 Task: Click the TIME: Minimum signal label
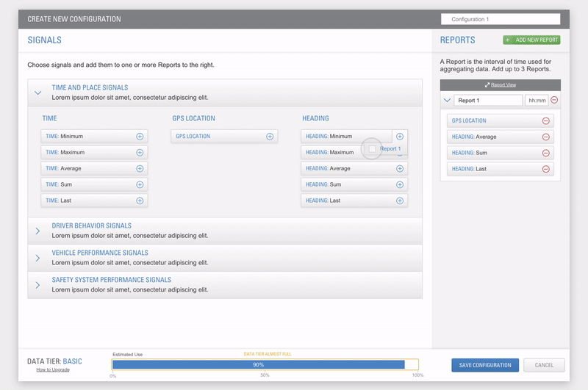pos(64,137)
